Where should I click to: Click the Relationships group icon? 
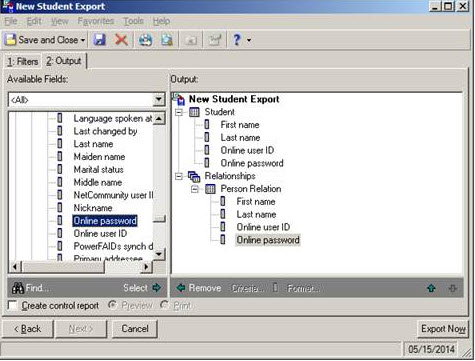pos(194,176)
